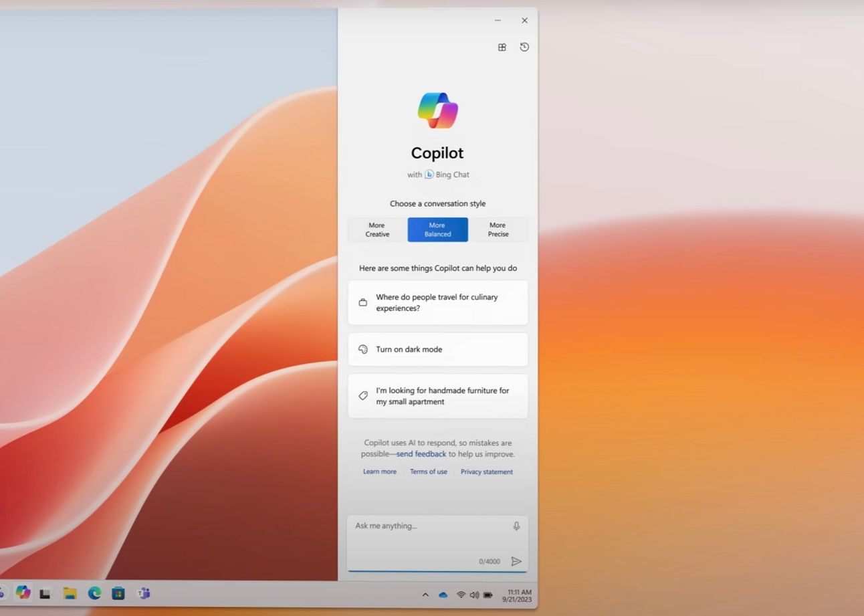Click the send arrow in chat box
Viewport: 864px width, 616px height.
(x=516, y=561)
